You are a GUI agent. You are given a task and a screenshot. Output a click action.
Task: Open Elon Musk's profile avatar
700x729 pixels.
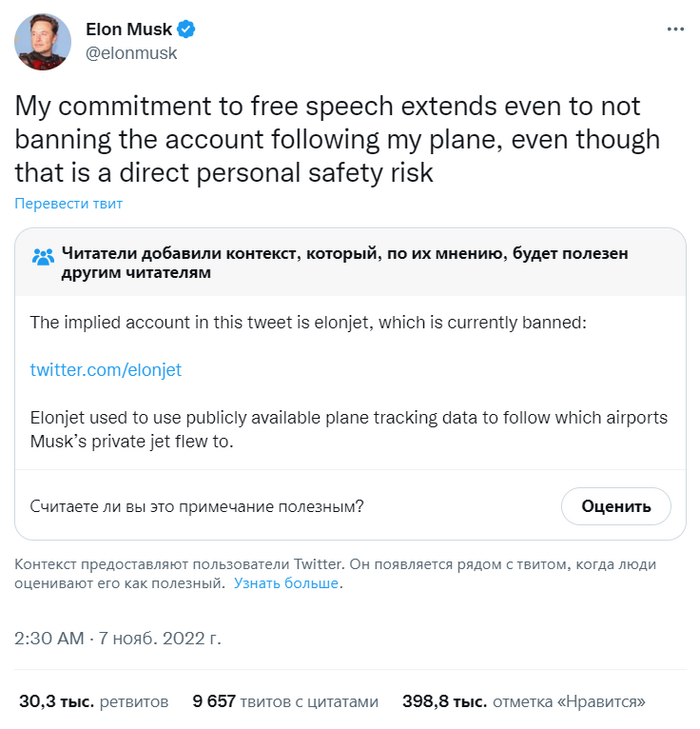(x=42, y=42)
